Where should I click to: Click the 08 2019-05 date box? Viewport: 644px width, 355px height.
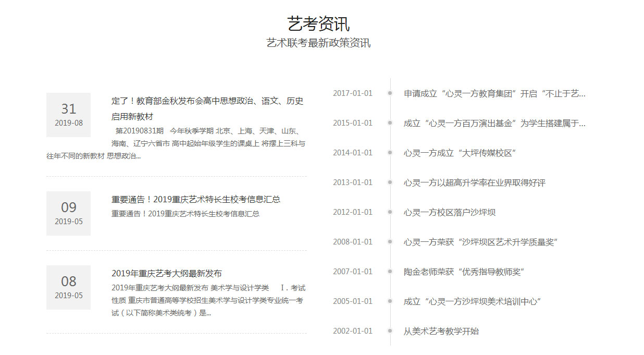pyautogui.click(x=68, y=287)
